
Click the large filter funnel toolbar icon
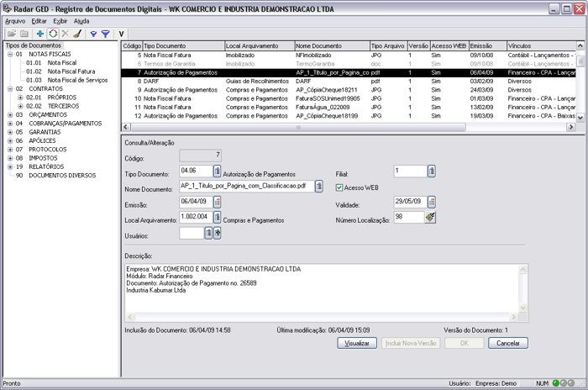(106, 34)
